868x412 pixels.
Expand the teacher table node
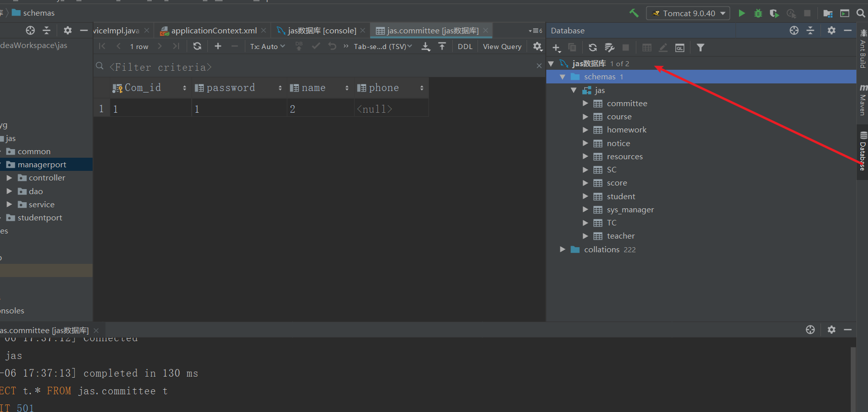[585, 236]
